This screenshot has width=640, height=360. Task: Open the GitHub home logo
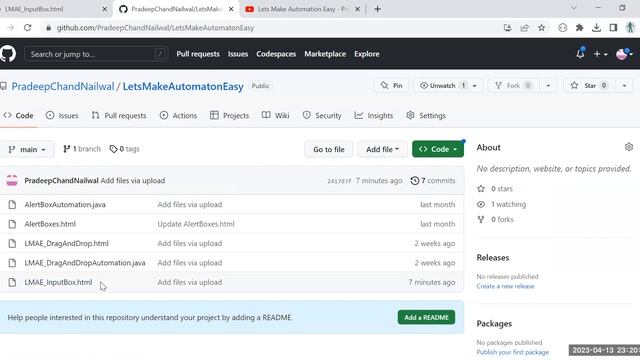coord(8,54)
